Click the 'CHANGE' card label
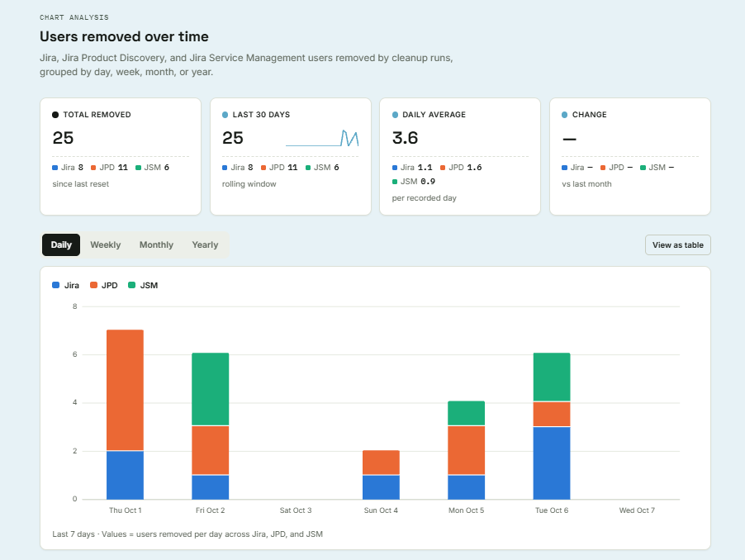The image size is (745, 560). [589, 115]
